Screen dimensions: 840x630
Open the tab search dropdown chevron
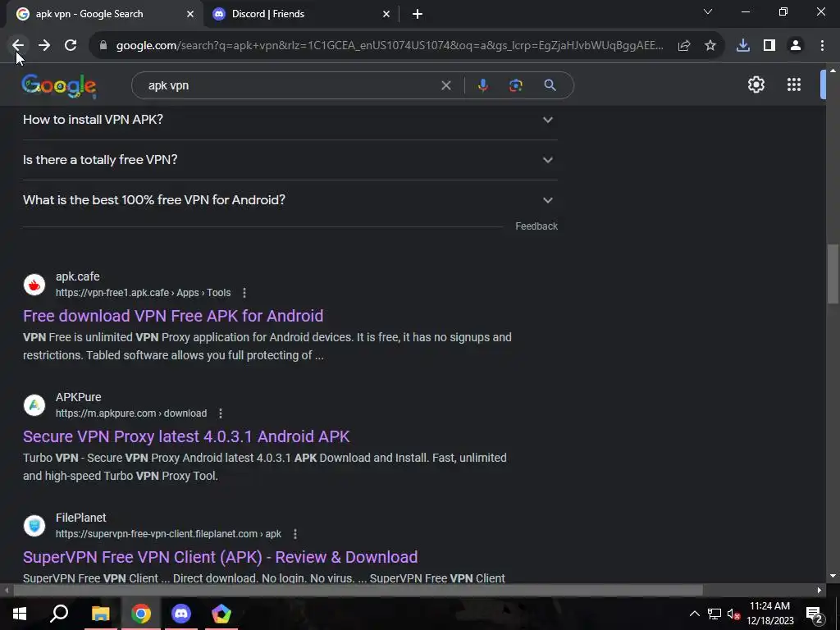[x=708, y=11]
